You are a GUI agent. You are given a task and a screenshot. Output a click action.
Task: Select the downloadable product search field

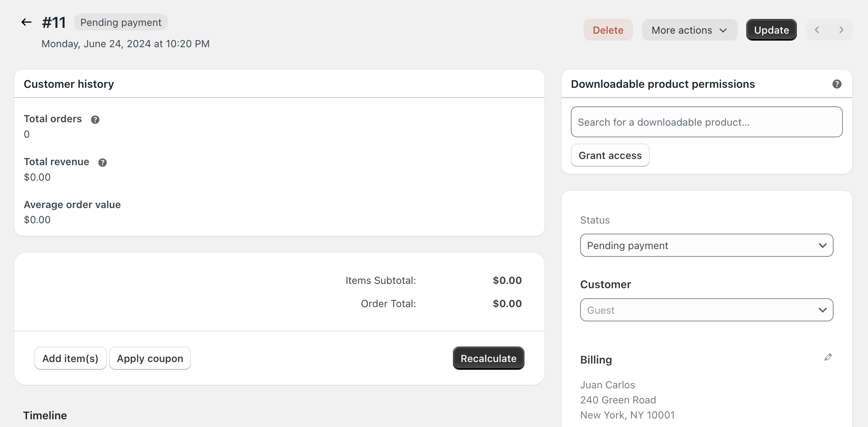click(706, 122)
